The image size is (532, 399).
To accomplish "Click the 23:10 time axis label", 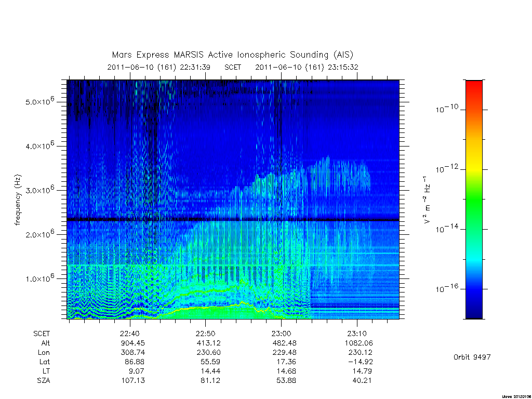I will tap(357, 334).
